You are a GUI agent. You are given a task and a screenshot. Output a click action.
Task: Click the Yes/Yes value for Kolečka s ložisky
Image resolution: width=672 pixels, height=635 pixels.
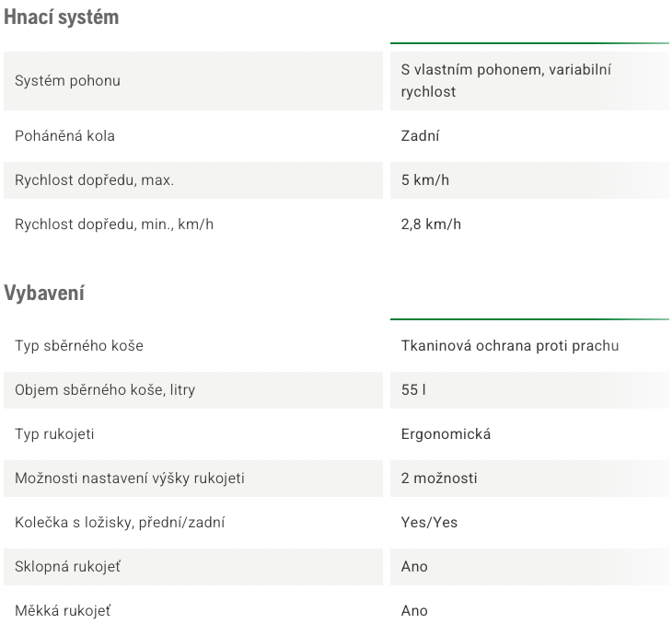(x=429, y=523)
